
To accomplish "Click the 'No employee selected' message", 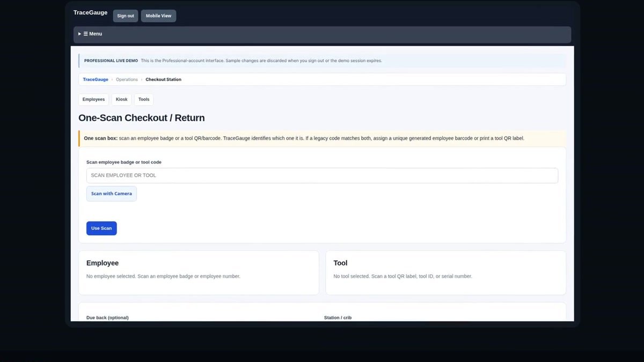I will coord(163,276).
